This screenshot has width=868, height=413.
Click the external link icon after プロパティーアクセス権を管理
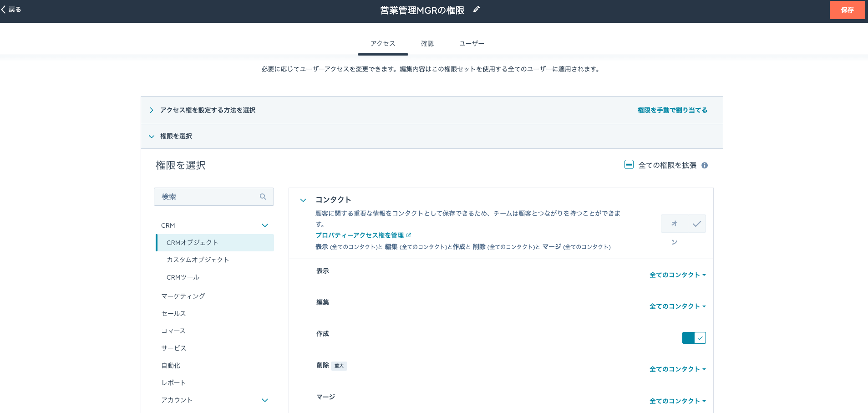click(409, 235)
